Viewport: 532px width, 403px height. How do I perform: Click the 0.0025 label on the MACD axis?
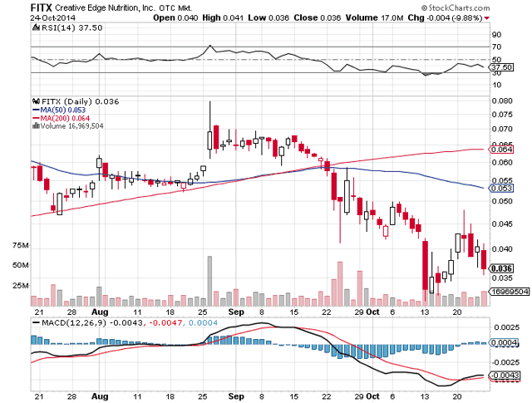[x=506, y=327]
